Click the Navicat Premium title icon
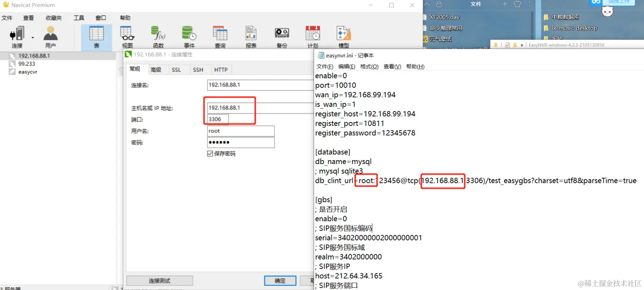644x290 pixels. pyautogui.click(x=6, y=5)
